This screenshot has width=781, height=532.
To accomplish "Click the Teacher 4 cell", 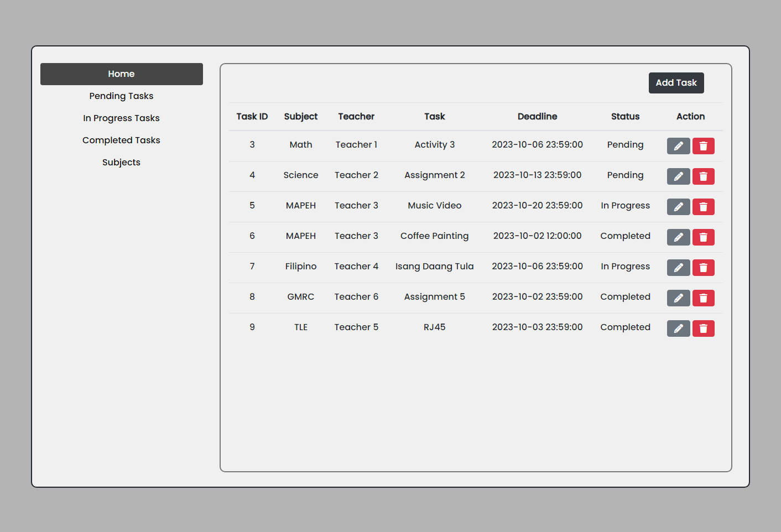I will coord(356,267).
